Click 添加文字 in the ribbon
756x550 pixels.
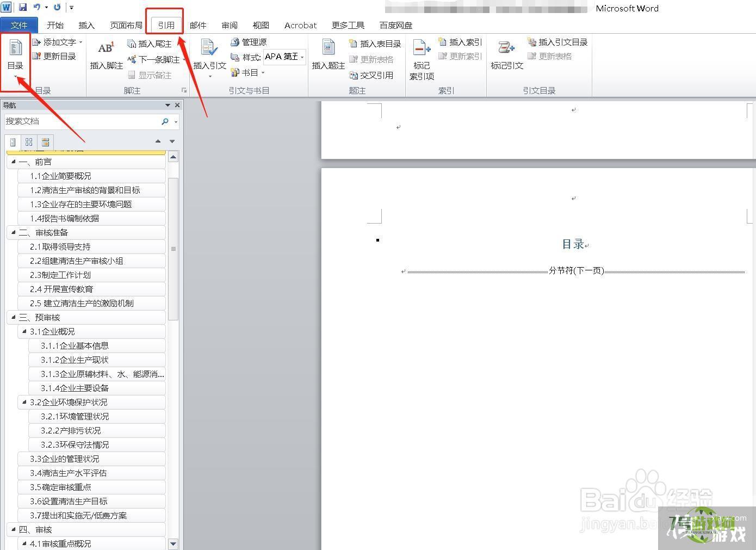click(57, 42)
